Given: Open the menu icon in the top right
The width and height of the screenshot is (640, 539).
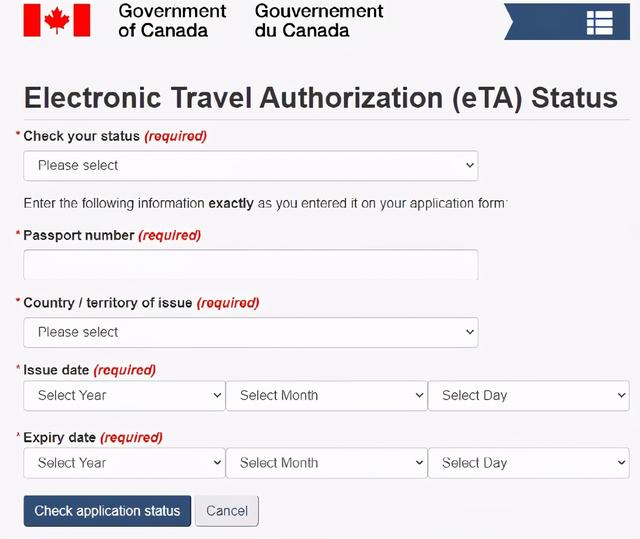Looking at the screenshot, I should pyautogui.click(x=599, y=22).
